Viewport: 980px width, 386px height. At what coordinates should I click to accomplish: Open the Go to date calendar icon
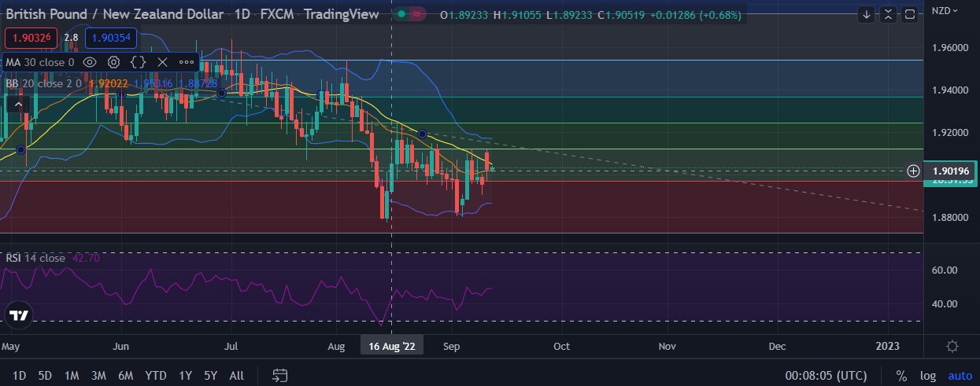coord(279,376)
